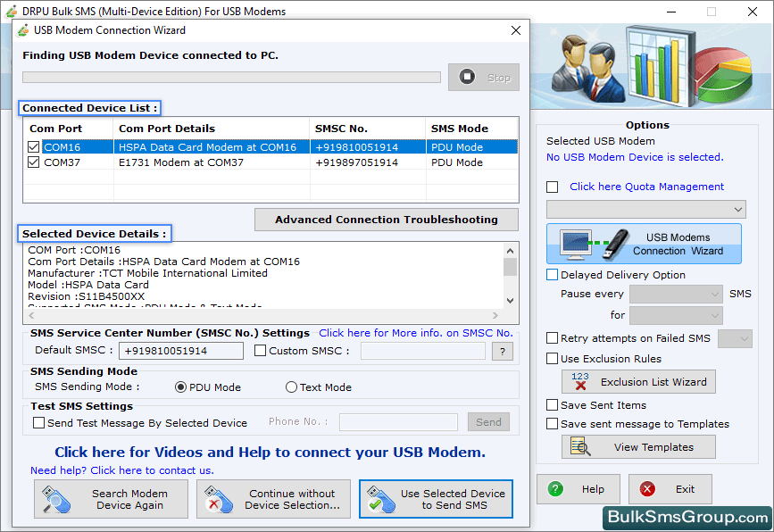Click the horizontal scroll left arrow in details
Viewport: 774px width, 532px height.
click(x=31, y=315)
